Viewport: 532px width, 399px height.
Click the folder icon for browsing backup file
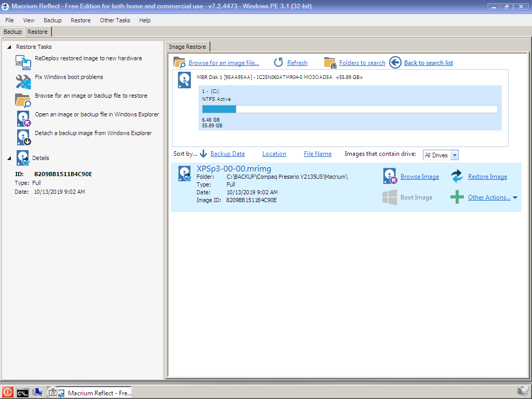click(x=23, y=100)
